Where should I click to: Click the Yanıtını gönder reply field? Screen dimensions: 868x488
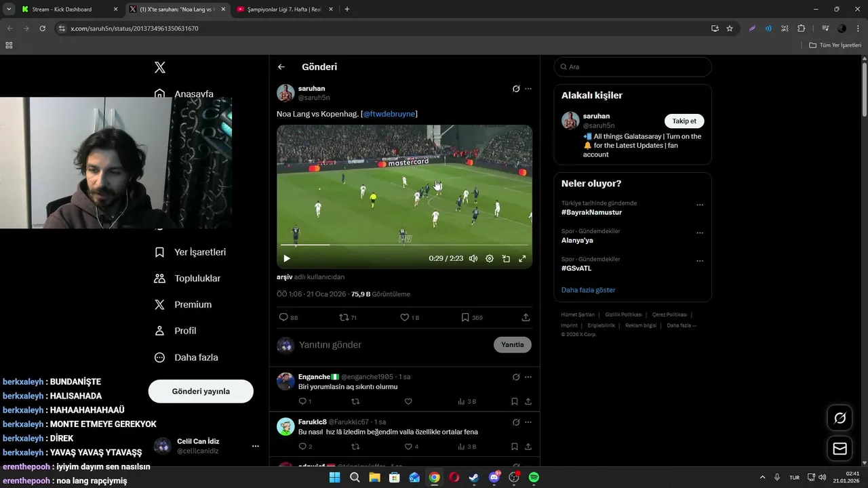[x=393, y=345]
